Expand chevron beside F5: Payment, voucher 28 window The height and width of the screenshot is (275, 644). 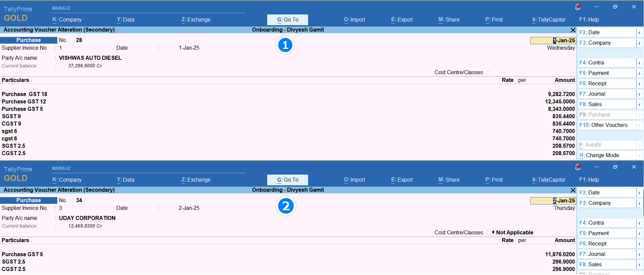pos(639,73)
